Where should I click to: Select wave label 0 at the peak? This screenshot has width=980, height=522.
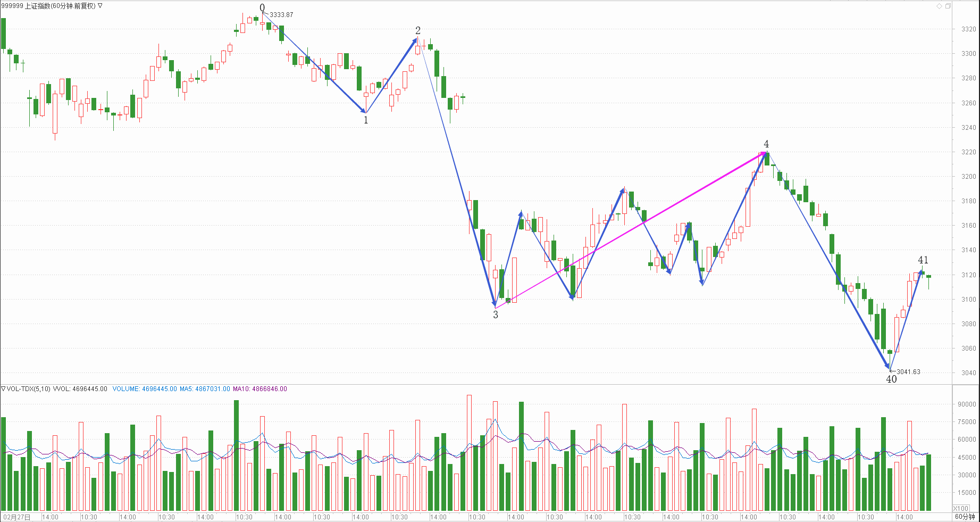262,7
